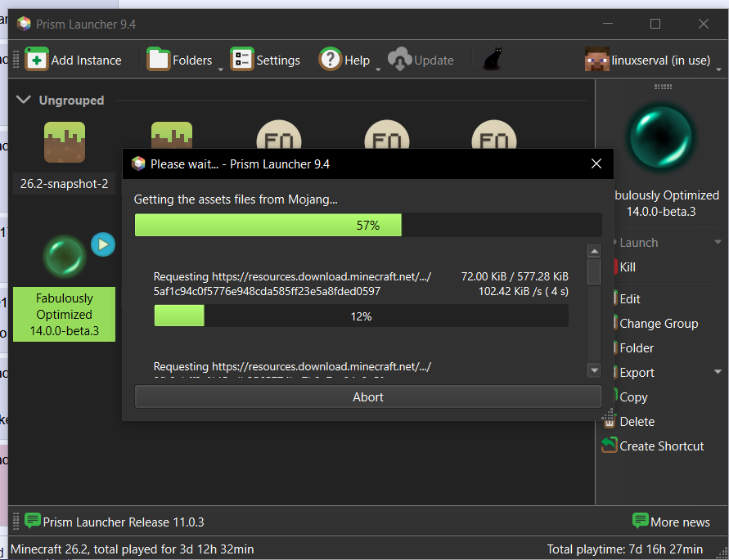729x560 pixels.
Task: Expand the Folders dropdown arrow
Action: pos(220,69)
